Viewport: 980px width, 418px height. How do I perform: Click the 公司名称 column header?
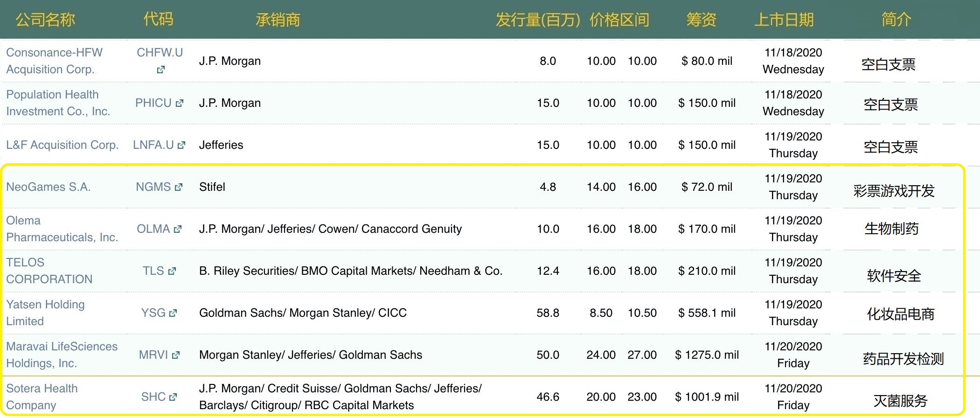tap(45, 20)
